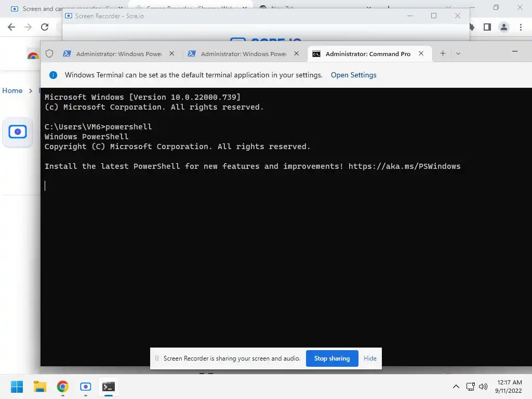The image size is (532, 399).
Task: Close the second Windows PowerShell tab
Action: click(296, 54)
